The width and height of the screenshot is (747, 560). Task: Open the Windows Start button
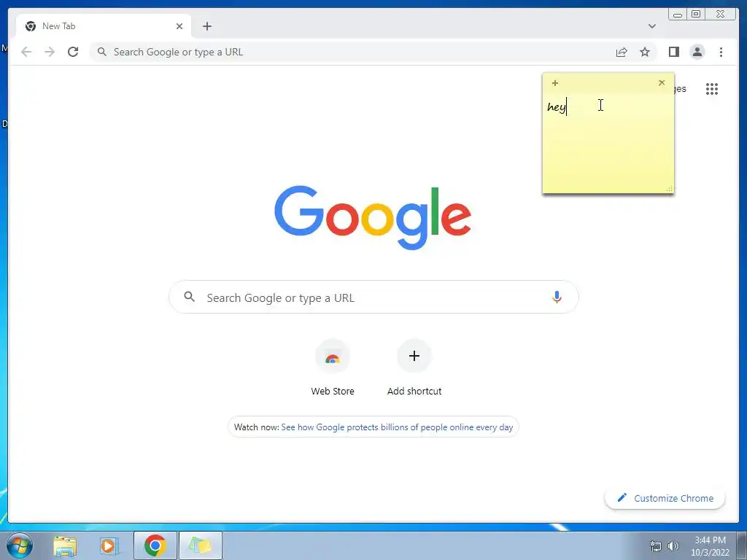(19, 545)
